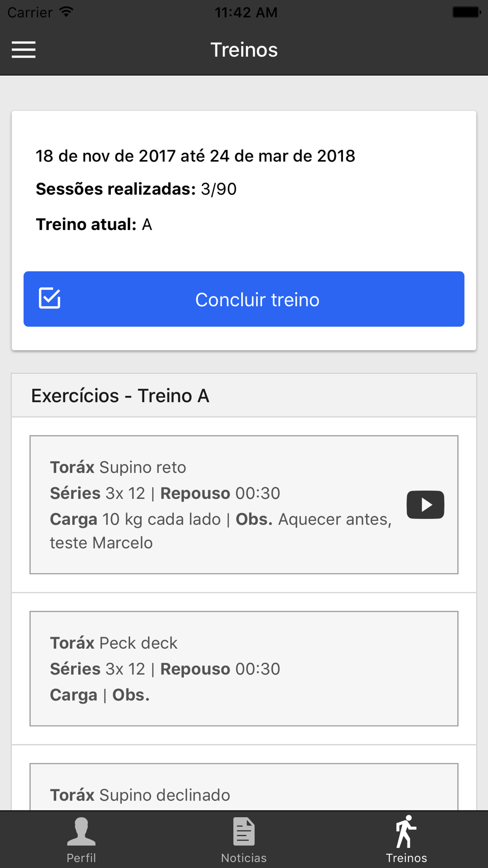Tap the Treino atual: A label

pyautogui.click(x=94, y=225)
